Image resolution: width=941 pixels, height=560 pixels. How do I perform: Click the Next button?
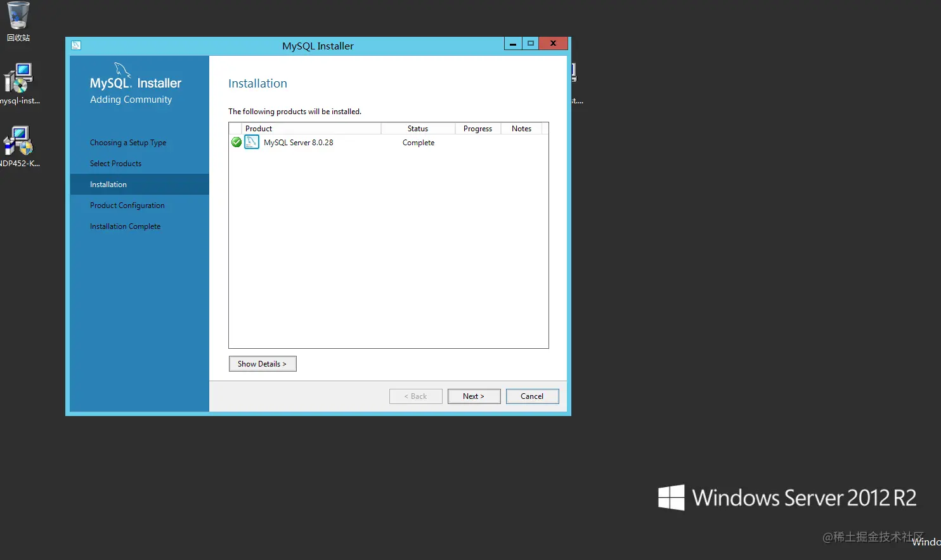point(474,396)
